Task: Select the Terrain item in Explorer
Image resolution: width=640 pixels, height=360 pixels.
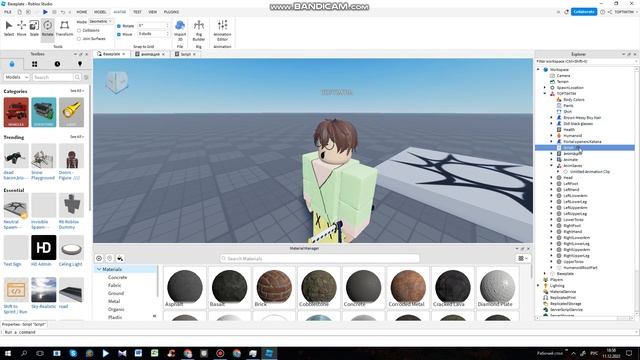Action: click(563, 82)
